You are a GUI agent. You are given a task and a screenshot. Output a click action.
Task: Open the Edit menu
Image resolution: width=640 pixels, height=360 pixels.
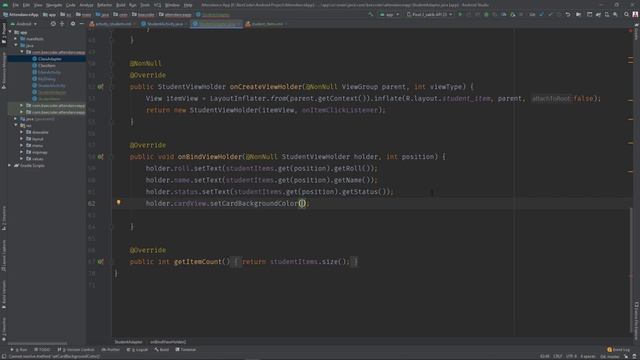click(x=26, y=5)
